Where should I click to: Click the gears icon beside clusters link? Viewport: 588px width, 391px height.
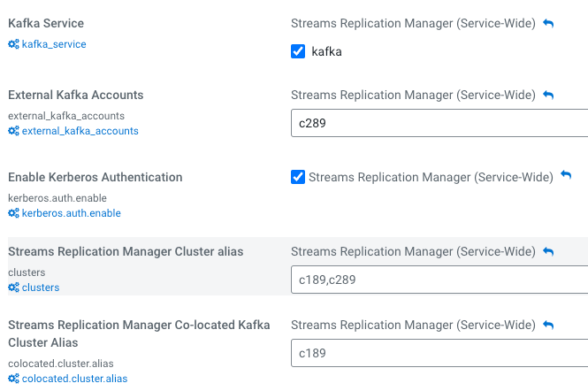[13, 287]
